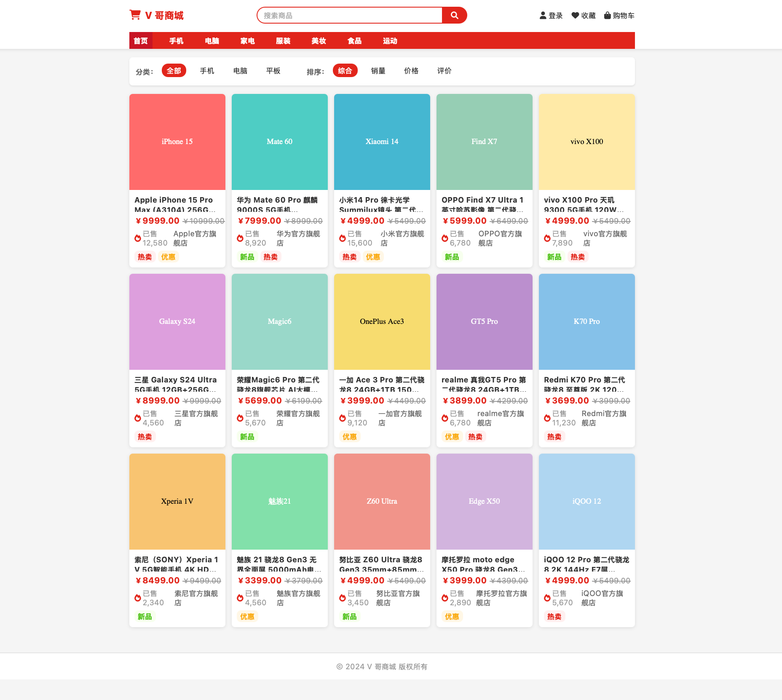Click the flame icon on 努比亚 Z60 Ultra card
This screenshot has width=782, height=700.
tap(343, 598)
